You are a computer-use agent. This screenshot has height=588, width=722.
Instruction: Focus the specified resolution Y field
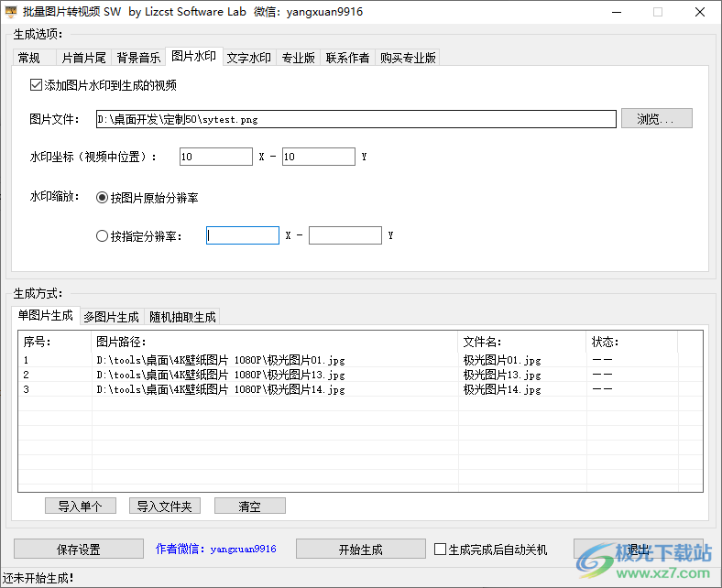345,235
